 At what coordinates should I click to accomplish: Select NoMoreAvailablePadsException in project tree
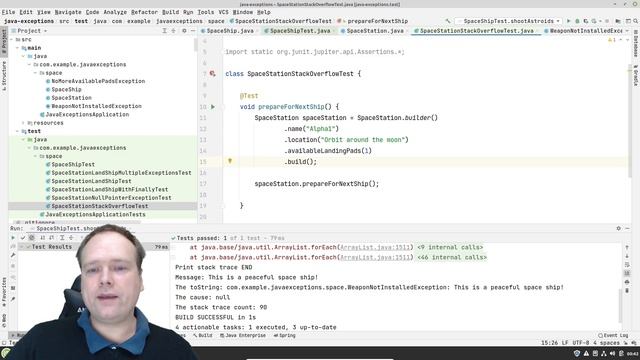click(x=98, y=81)
